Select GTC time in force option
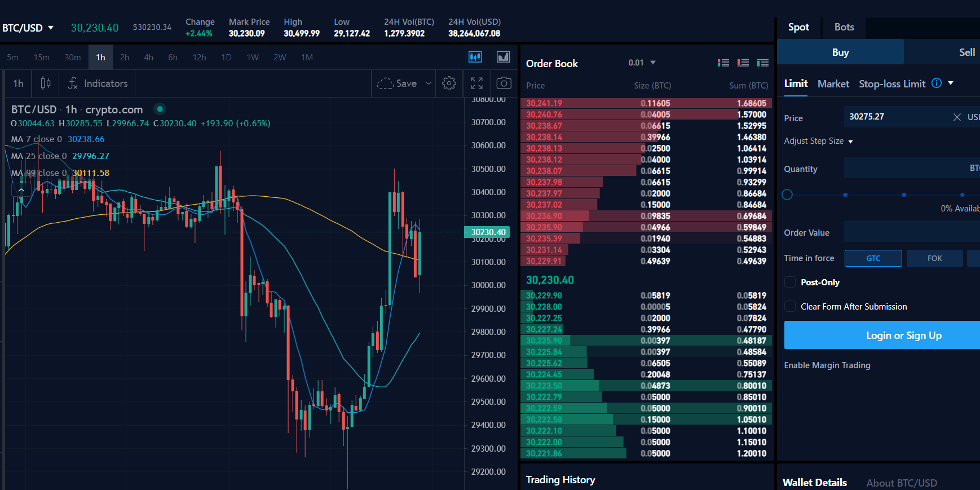The image size is (980, 490). coord(873,258)
